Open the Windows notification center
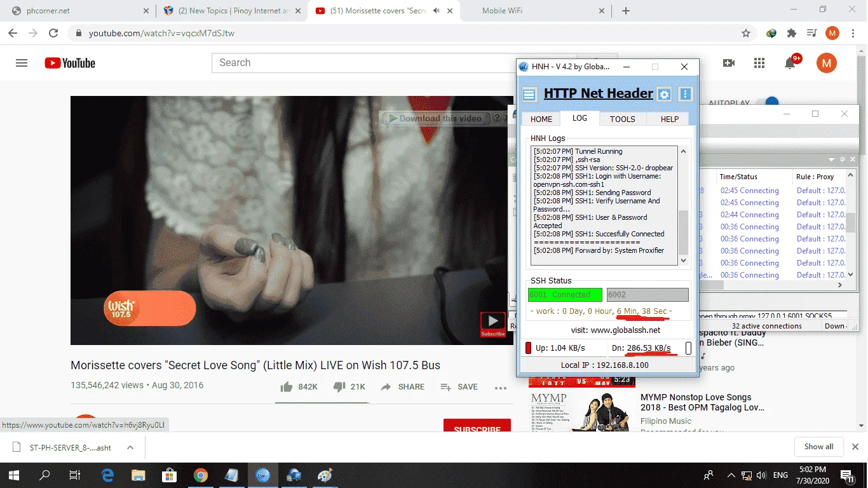 (848, 475)
